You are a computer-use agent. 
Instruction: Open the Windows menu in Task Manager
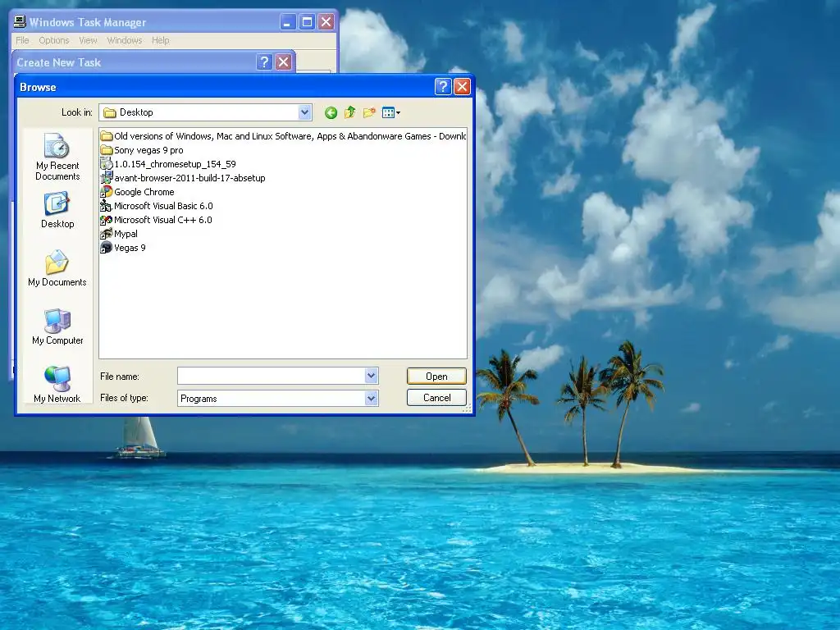(125, 41)
